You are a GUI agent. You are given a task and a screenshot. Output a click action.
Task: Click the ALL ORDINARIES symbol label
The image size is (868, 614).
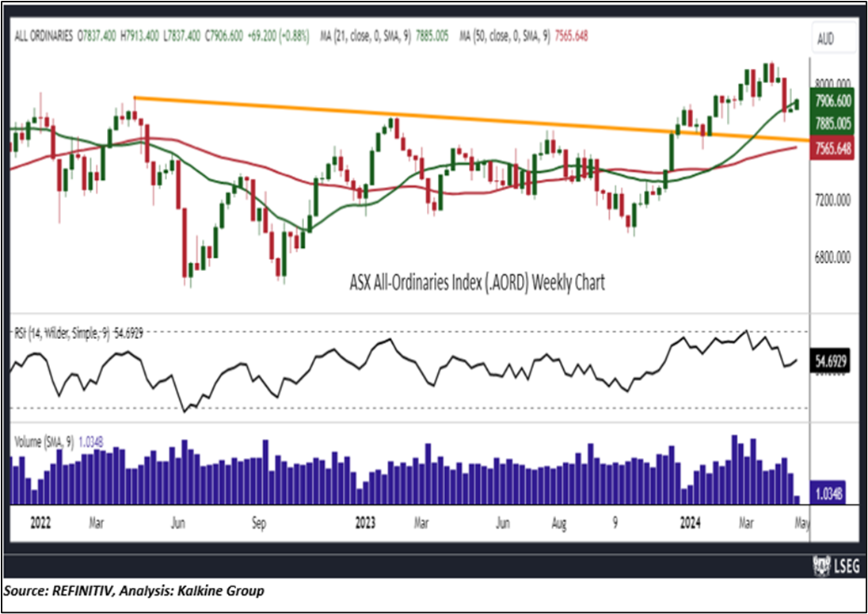(x=42, y=36)
